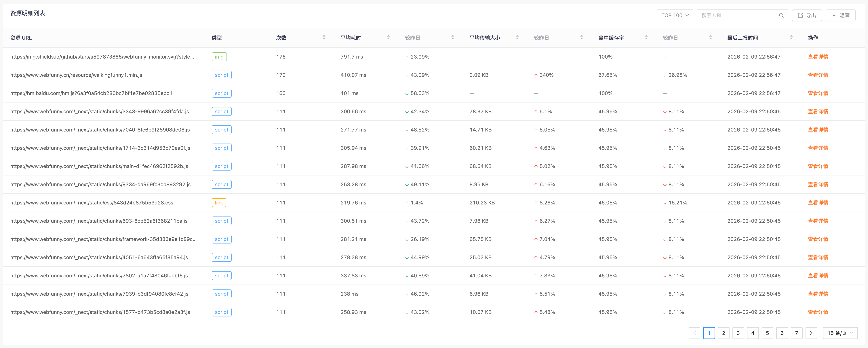Image resolution: width=868 pixels, height=348 pixels.
Task: Open the 15 条/页 page size dropdown
Action: [840, 333]
